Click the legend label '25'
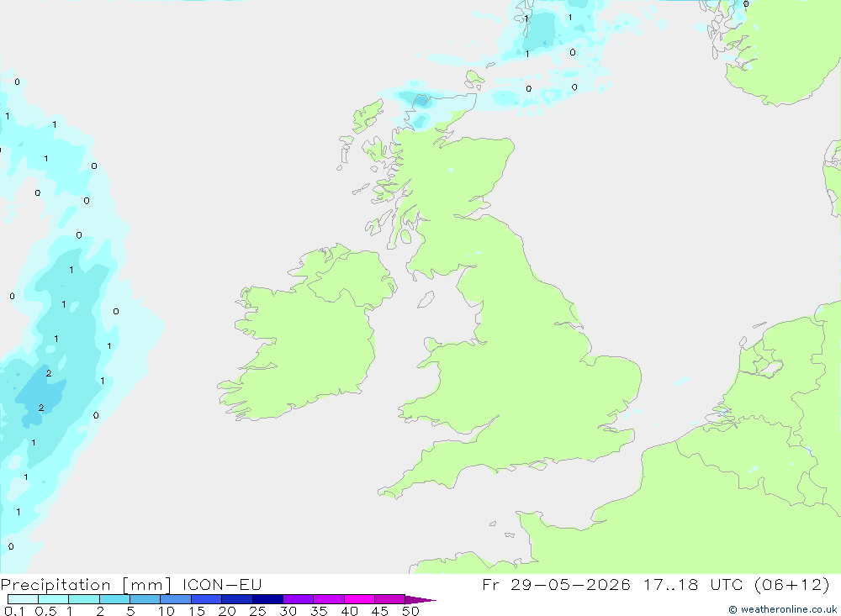 [x=257, y=611]
